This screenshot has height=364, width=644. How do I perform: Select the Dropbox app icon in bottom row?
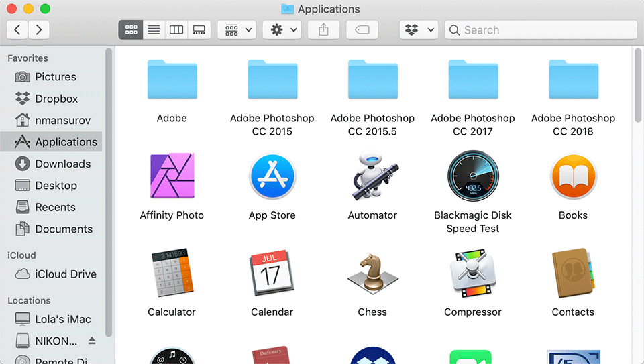(x=372, y=355)
